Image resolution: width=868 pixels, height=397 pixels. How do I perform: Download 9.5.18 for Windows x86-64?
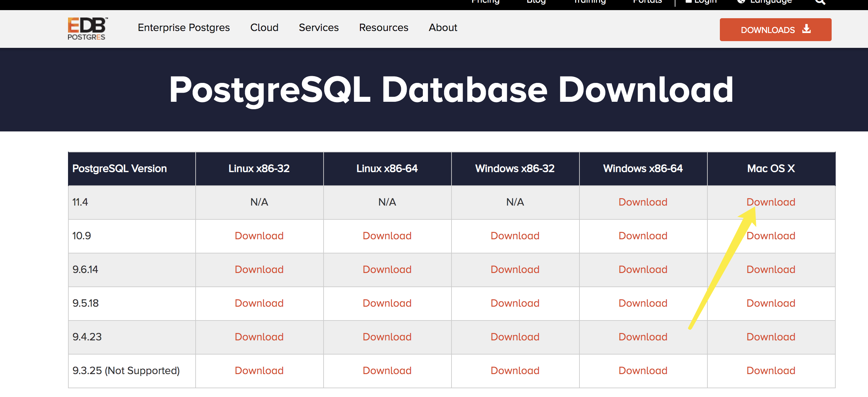643,303
